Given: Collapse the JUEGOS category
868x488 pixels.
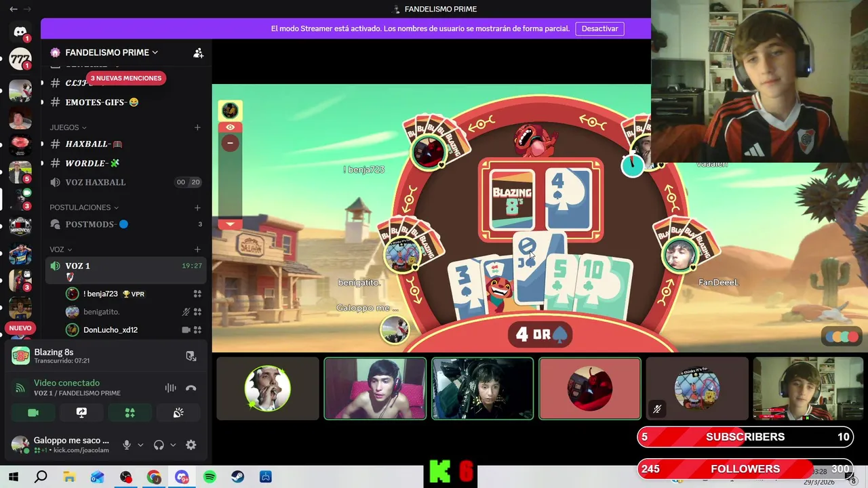Looking at the screenshot, I should coord(68,127).
